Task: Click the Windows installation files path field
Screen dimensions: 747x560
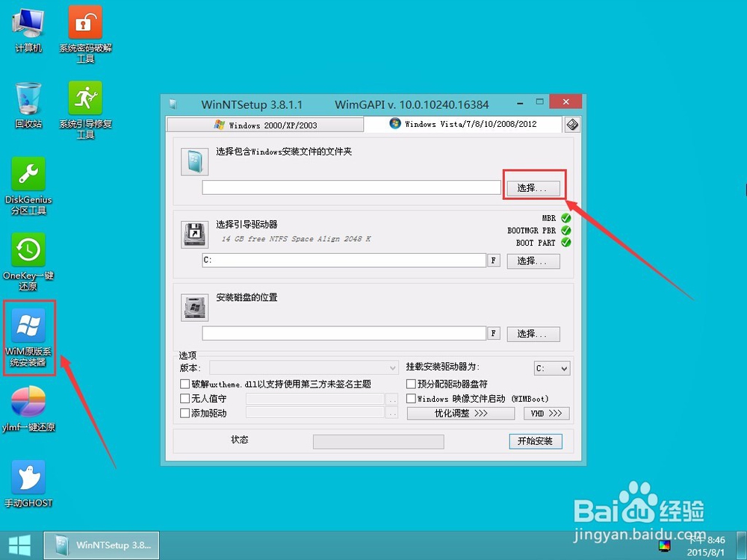Action: (352, 187)
